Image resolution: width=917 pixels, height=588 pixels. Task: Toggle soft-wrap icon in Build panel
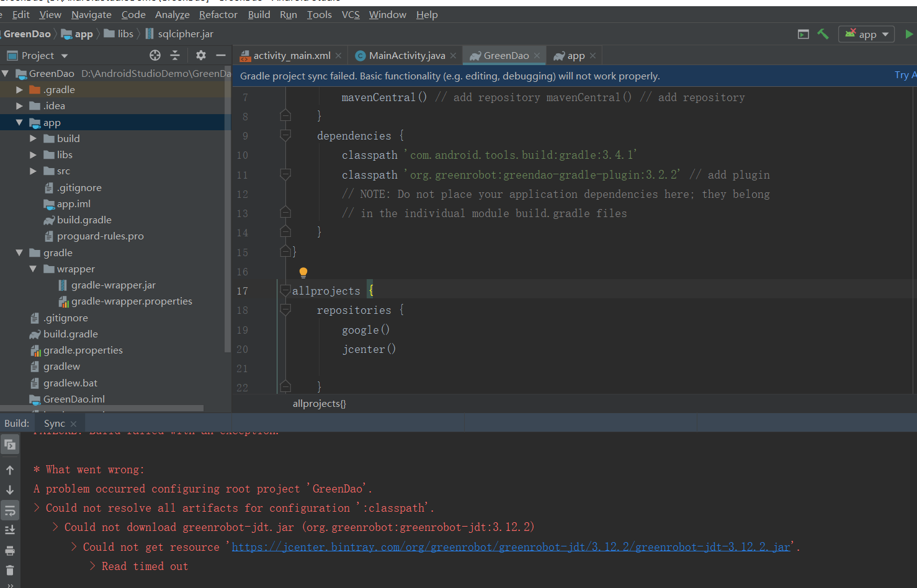click(x=10, y=510)
